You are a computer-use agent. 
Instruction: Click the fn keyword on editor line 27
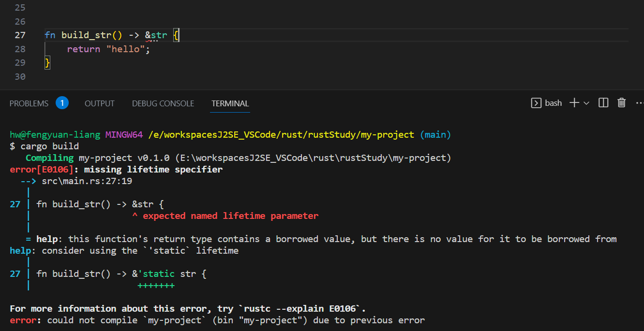50,35
